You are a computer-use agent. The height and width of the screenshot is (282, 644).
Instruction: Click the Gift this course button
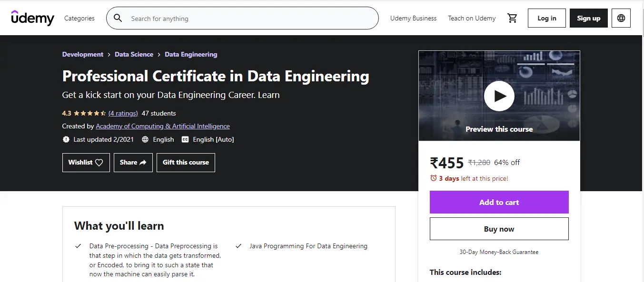(x=186, y=162)
